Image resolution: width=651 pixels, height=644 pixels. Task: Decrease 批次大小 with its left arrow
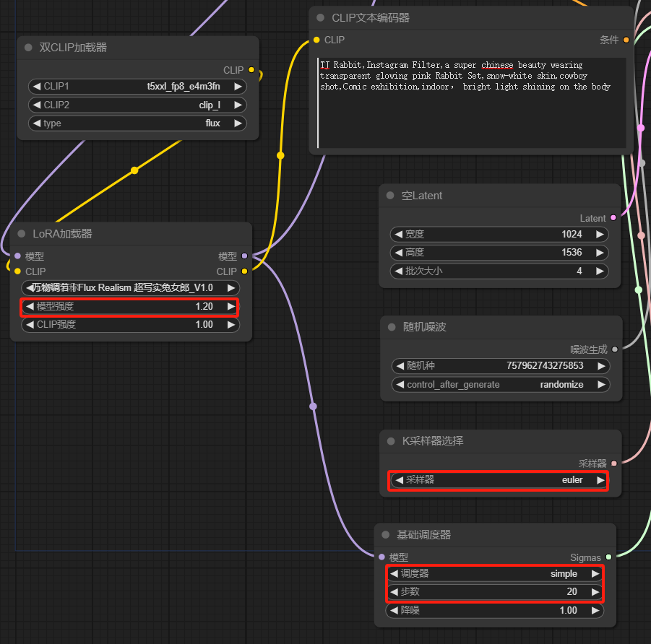click(399, 271)
